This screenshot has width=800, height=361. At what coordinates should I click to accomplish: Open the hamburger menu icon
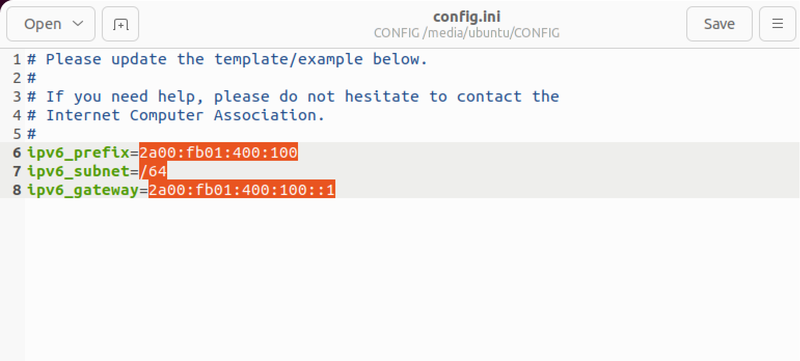coord(777,24)
